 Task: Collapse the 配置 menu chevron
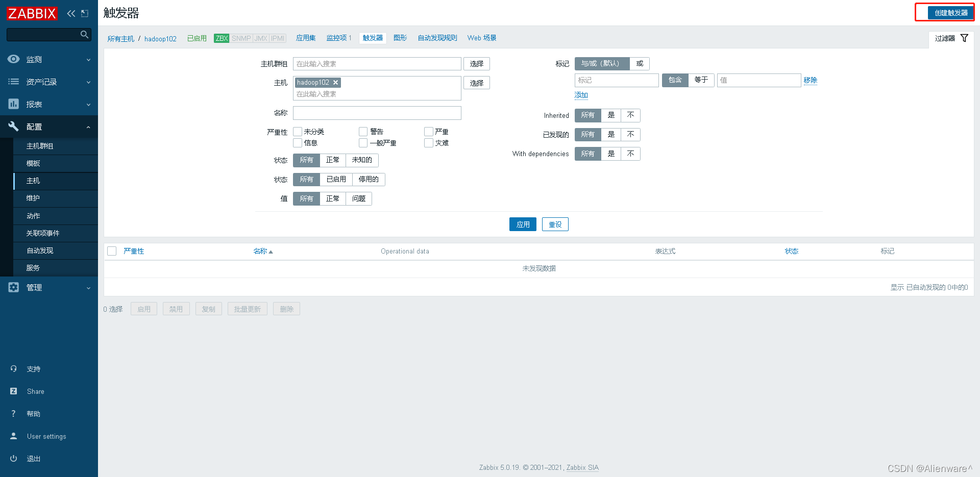coord(88,127)
